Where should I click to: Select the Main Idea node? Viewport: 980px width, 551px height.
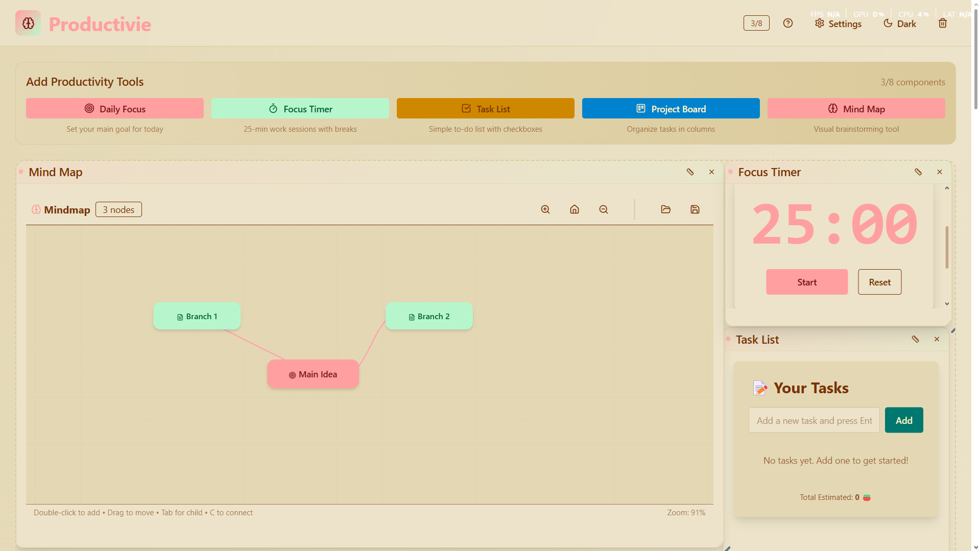point(313,374)
